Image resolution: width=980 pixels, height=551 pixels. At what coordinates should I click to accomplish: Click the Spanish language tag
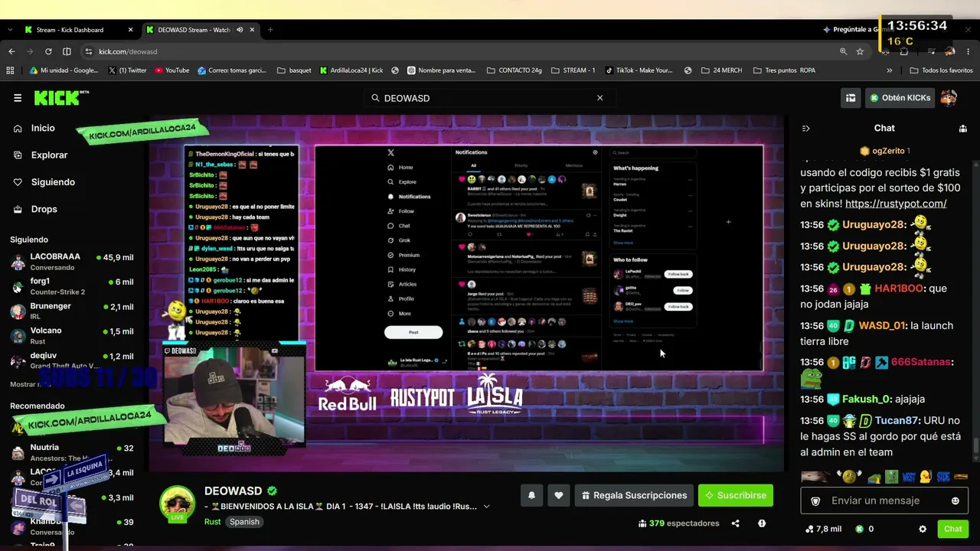(245, 522)
